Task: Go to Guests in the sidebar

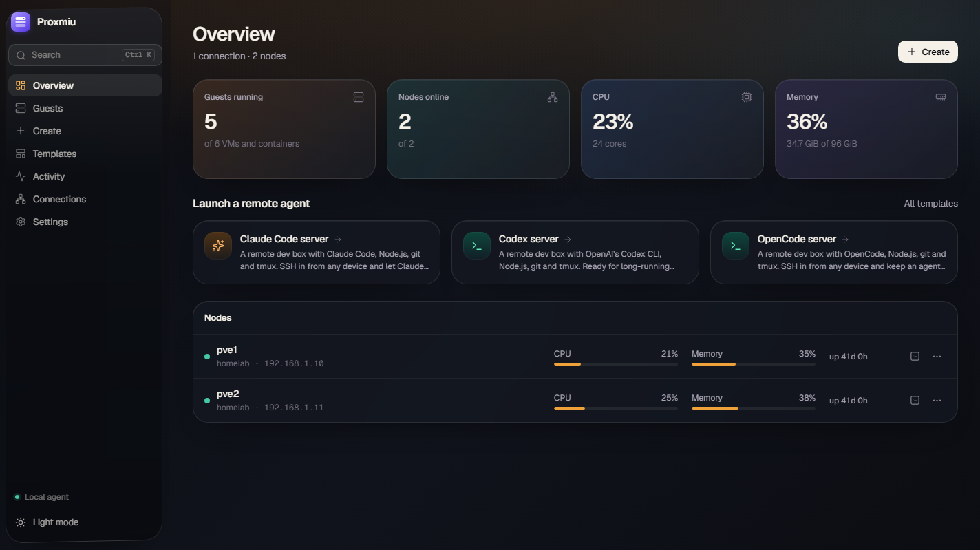Action: tap(85, 108)
